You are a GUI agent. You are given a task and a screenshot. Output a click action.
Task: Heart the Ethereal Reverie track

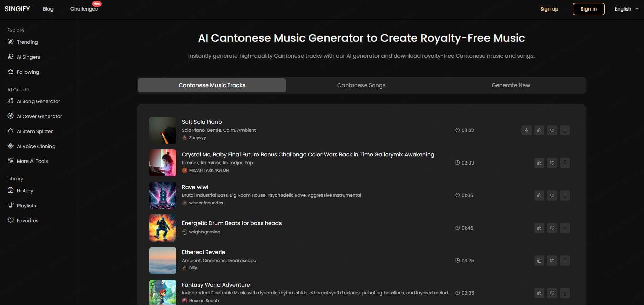(552, 261)
